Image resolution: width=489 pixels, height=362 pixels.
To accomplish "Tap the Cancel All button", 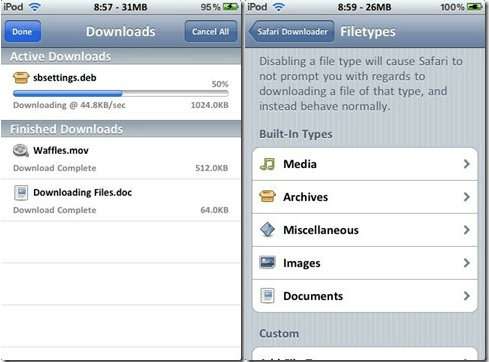I will [210, 32].
